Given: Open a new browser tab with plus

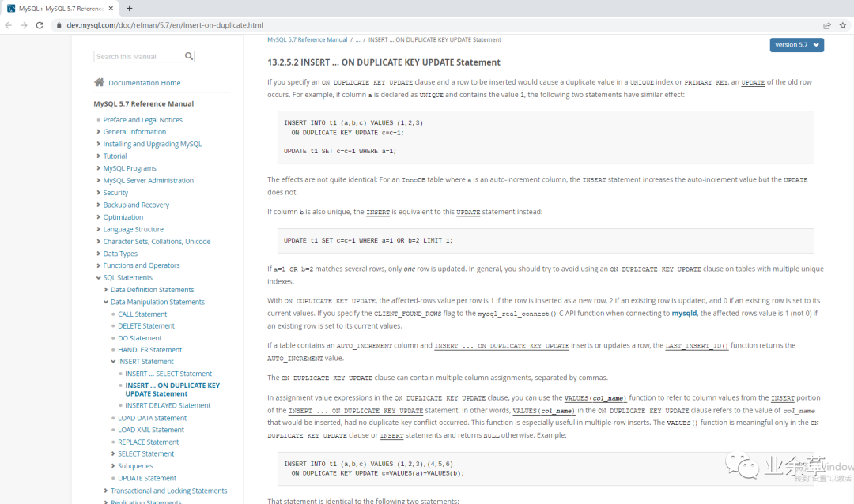Looking at the screenshot, I should (x=129, y=8).
